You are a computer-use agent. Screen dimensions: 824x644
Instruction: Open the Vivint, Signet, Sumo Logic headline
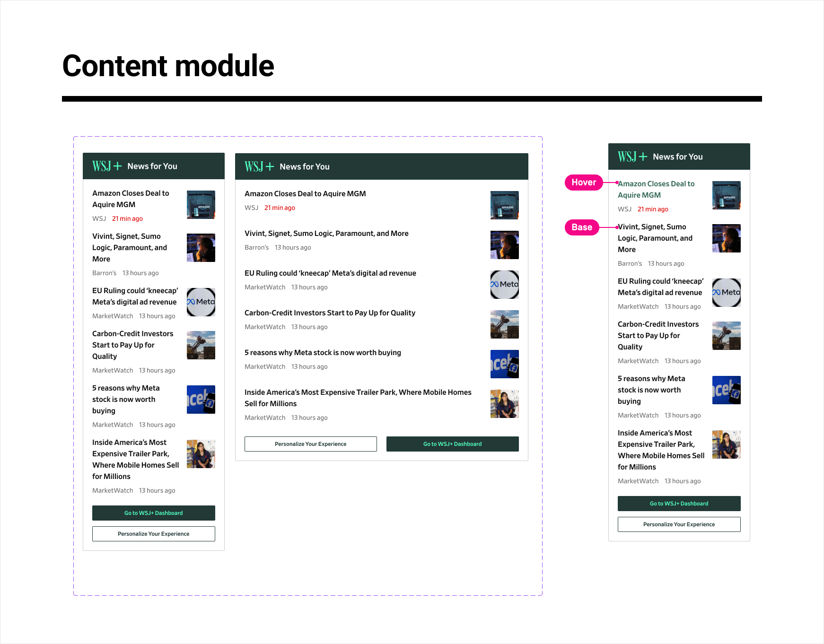[326, 233]
